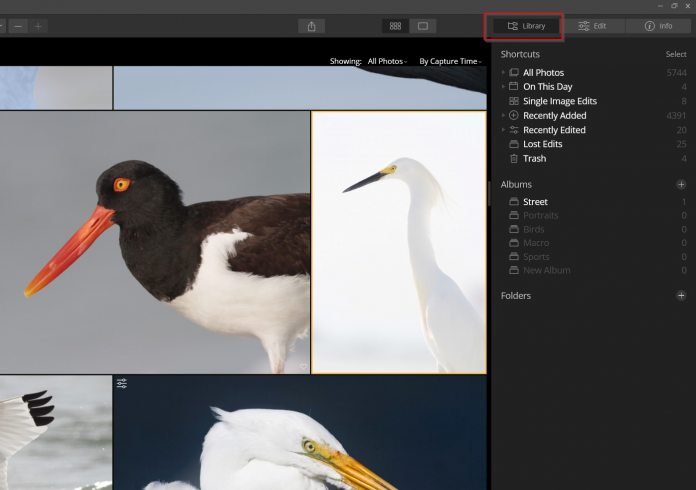Open the Street album

(x=535, y=202)
